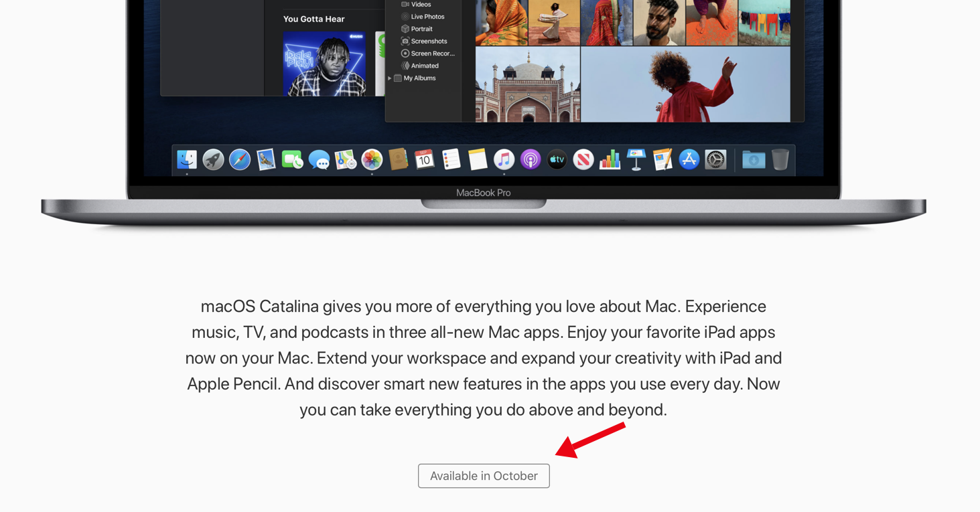Open Notes icon in dock

[477, 159]
